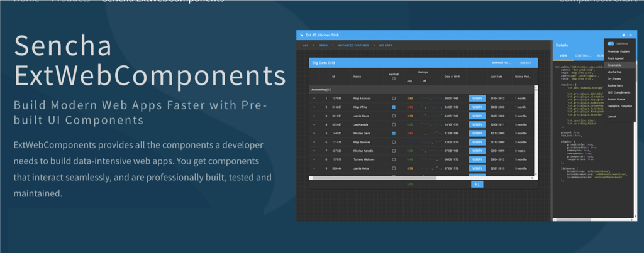Expand row 4 for Jay Kaneda
644x253 pixels.
[314, 125]
